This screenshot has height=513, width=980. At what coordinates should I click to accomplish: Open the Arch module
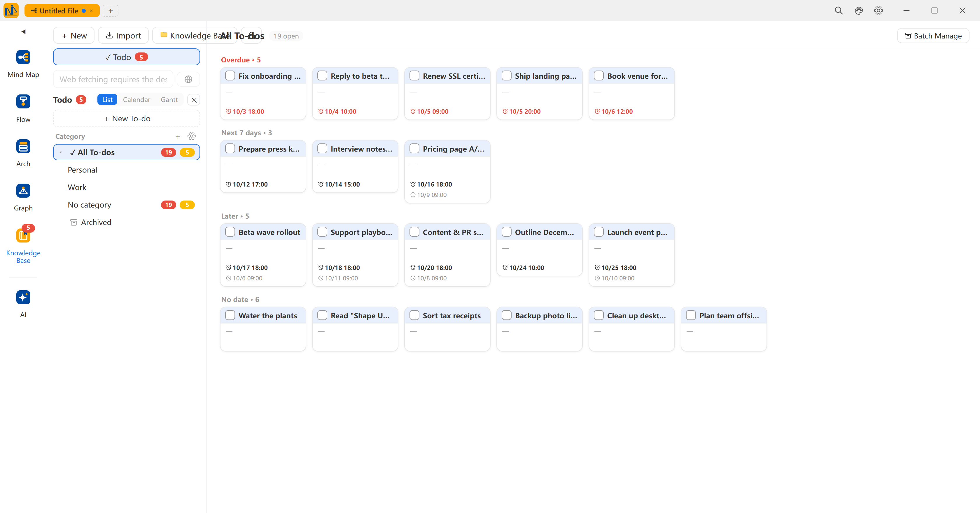pyautogui.click(x=23, y=153)
